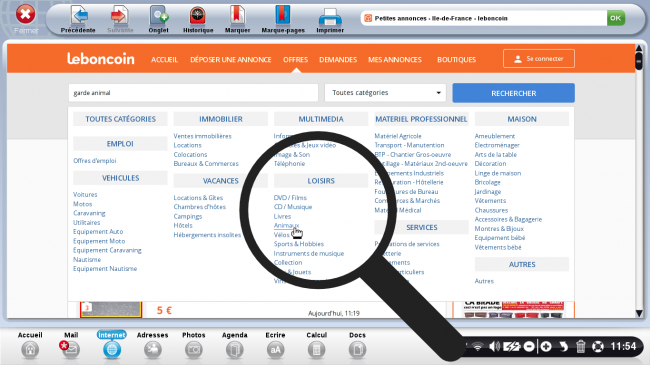Click the battery charging icon

tap(512, 346)
